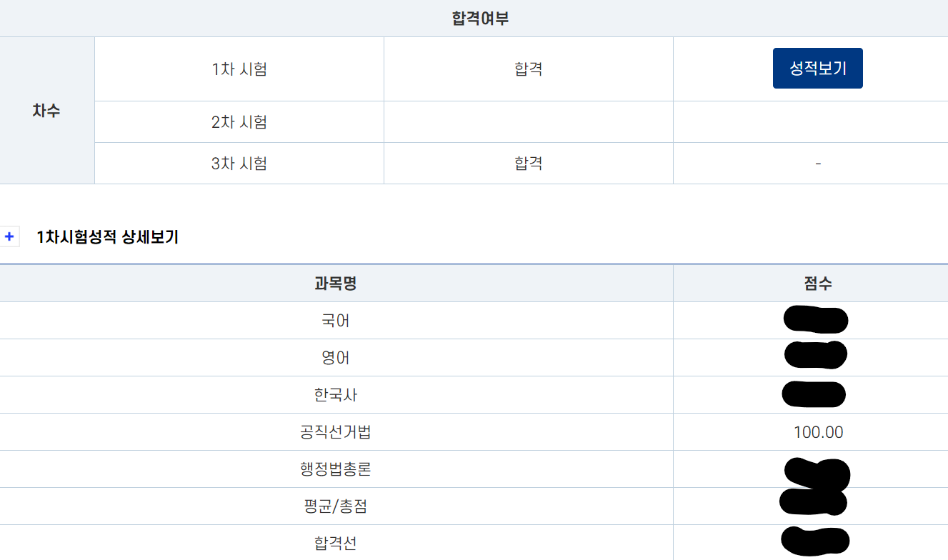The width and height of the screenshot is (948, 560).
Task: Click the 1차시험성적 상세보기 heading text
Action: point(108,237)
